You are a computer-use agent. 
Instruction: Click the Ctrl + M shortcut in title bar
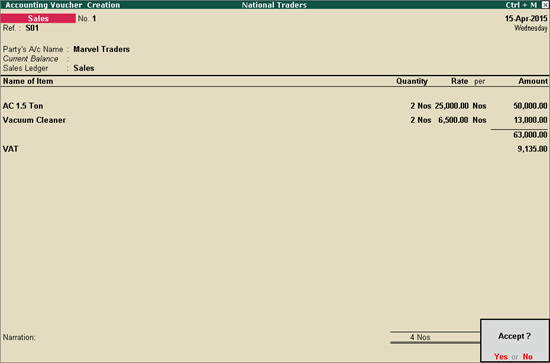pos(521,5)
